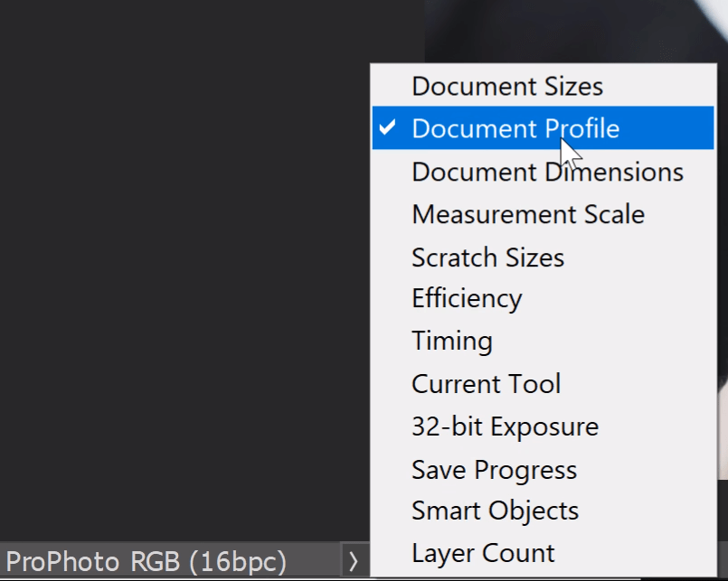Choose Document Dimensions from the list

point(547,172)
